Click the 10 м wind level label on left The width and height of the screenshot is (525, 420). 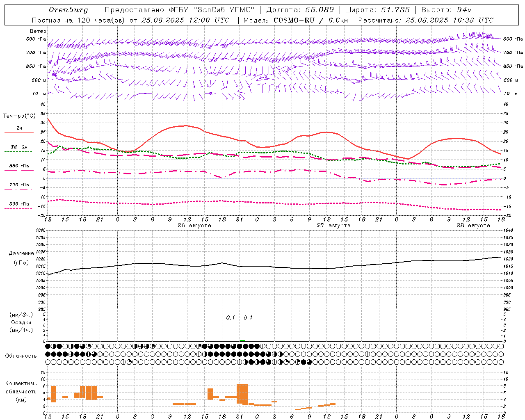click(x=39, y=94)
